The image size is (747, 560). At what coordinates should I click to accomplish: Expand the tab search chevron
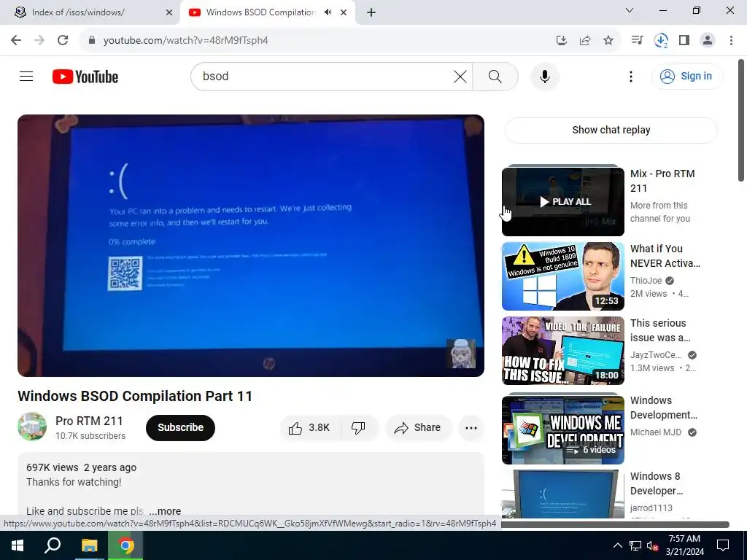[630, 10]
